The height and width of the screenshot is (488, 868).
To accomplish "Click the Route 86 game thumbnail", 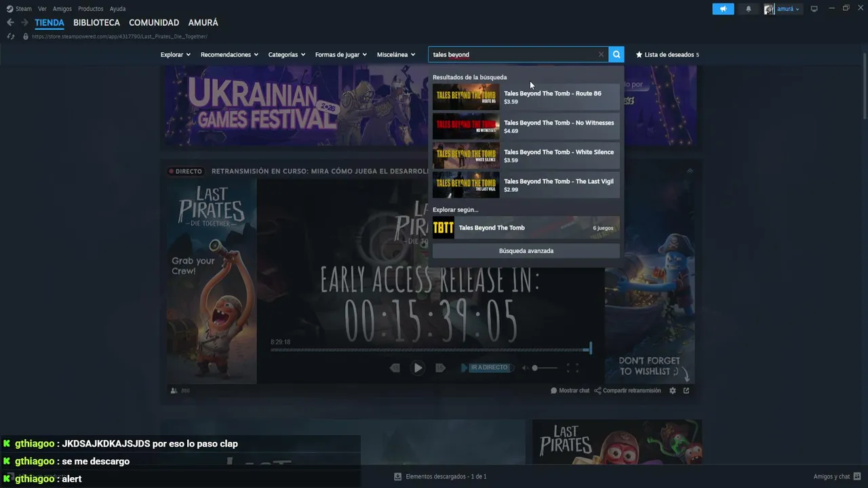I will (466, 97).
